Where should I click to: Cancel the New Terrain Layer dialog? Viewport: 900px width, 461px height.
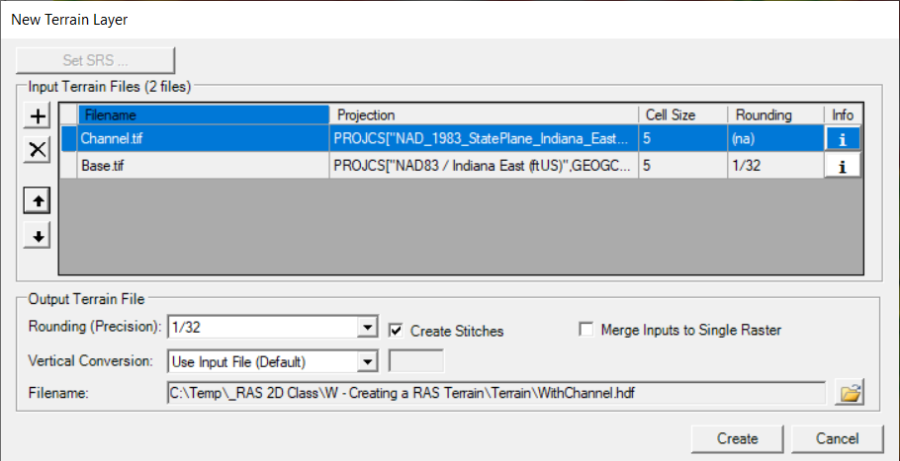837,439
